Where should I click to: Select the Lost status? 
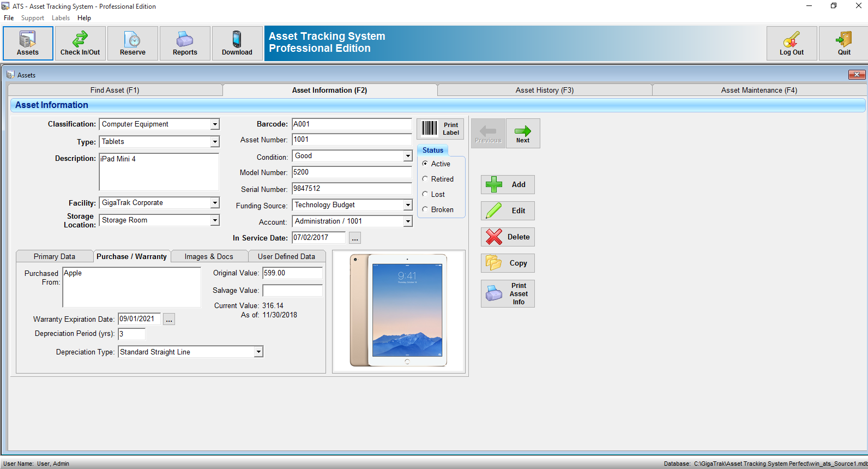click(425, 194)
